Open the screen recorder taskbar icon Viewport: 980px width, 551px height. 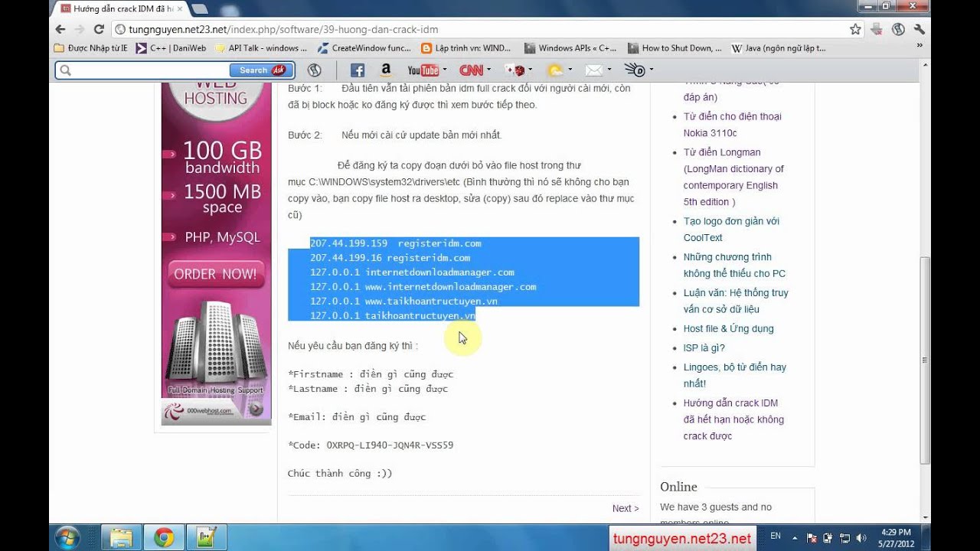click(206, 537)
